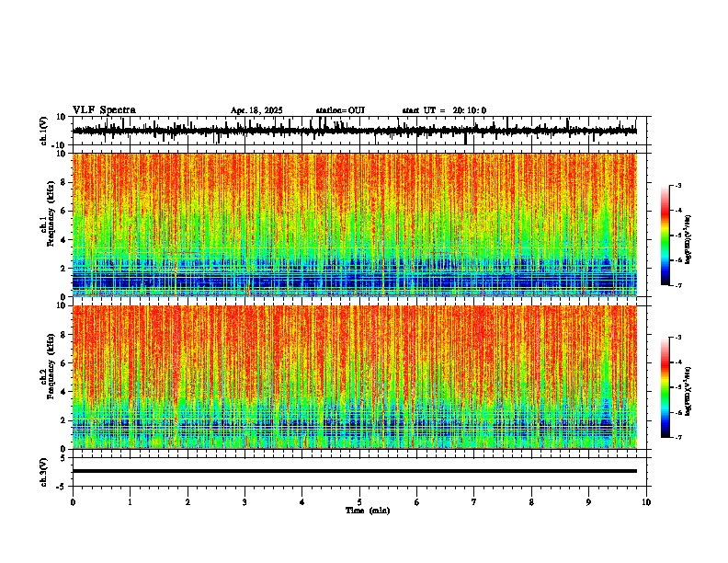Click tick label "7" on the Time axis
The height and width of the screenshot is (563, 728).
click(474, 502)
